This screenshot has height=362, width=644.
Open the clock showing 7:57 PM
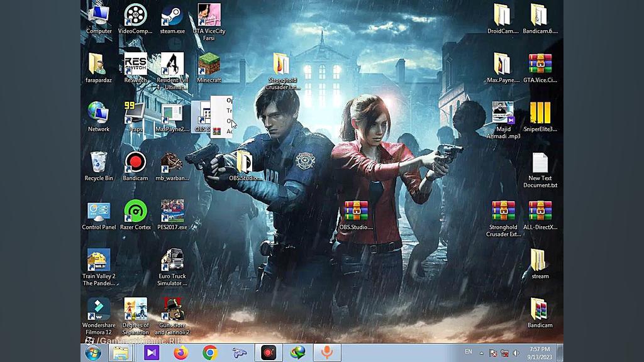click(540, 353)
